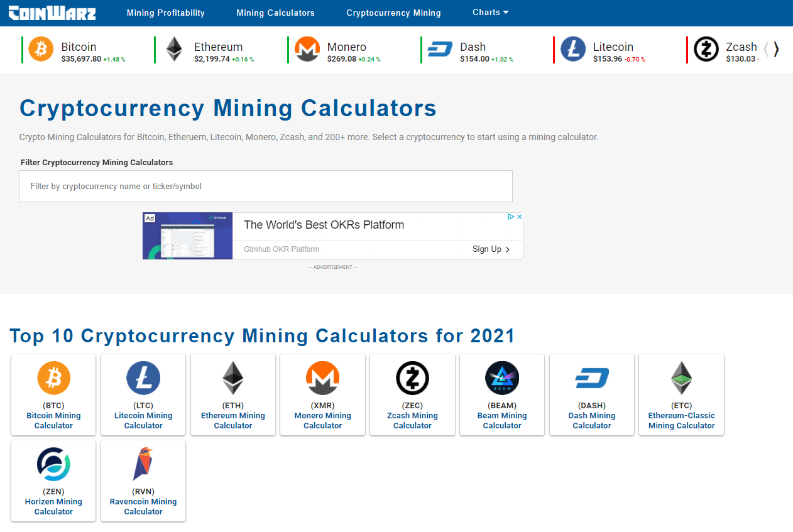Open the Cryptocurrency Mining menu item
The height and width of the screenshot is (532, 793).
coord(393,13)
